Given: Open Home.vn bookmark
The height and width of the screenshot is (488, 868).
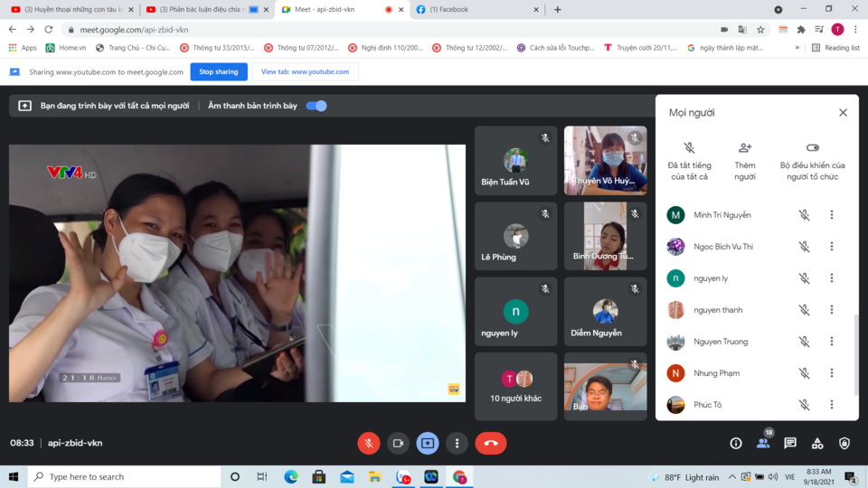Looking at the screenshot, I should point(66,48).
